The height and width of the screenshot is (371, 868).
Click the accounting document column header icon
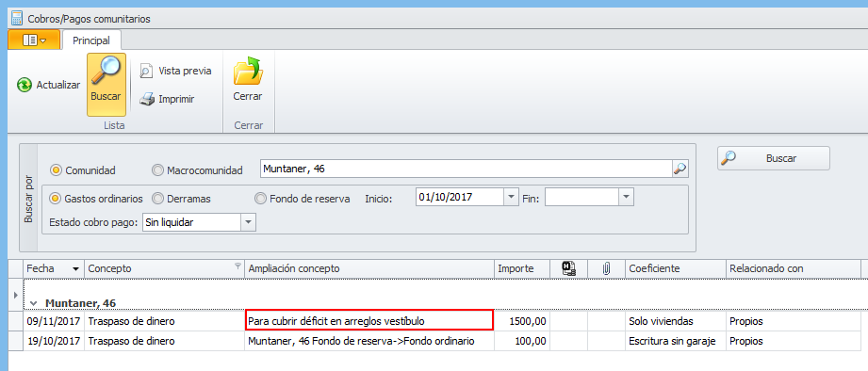pos(568,268)
